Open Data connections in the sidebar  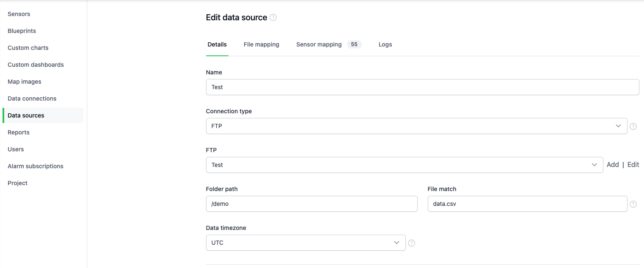(32, 98)
